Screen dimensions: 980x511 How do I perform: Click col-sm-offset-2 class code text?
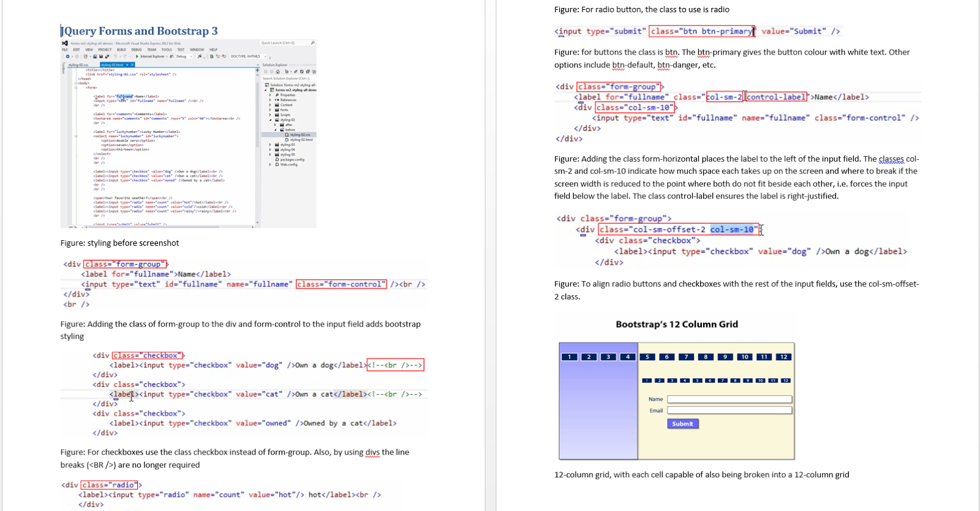pyautogui.click(x=669, y=230)
